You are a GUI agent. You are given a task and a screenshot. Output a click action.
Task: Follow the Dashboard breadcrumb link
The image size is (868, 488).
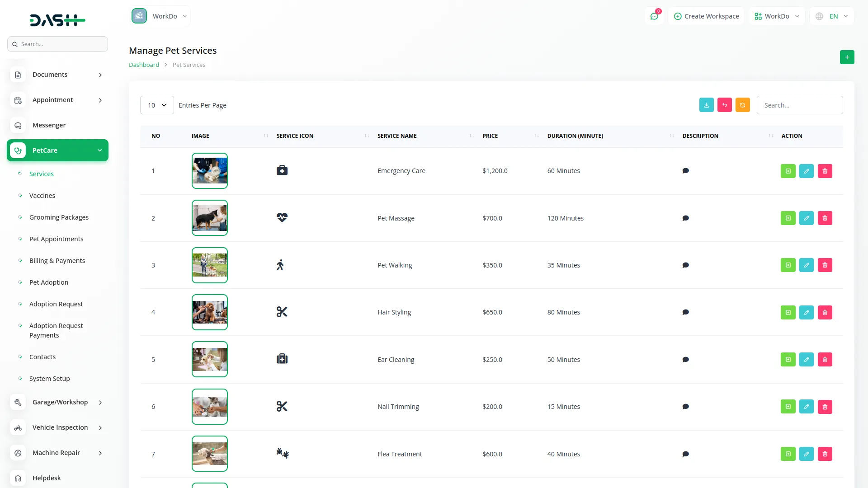pyautogui.click(x=144, y=65)
